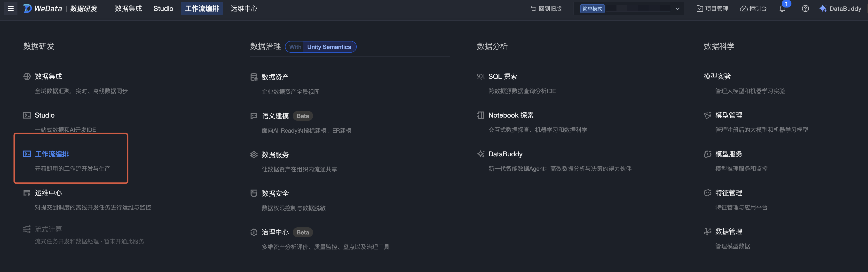The height and width of the screenshot is (272, 868).
Task: Click the Notebook 探索 icon
Action: pyautogui.click(x=481, y=115)
